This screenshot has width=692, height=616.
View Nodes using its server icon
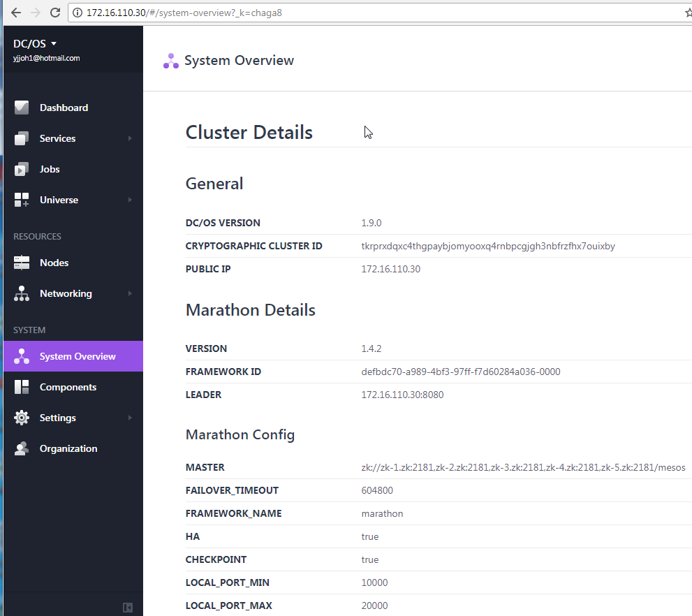click(x=21, y=263)
